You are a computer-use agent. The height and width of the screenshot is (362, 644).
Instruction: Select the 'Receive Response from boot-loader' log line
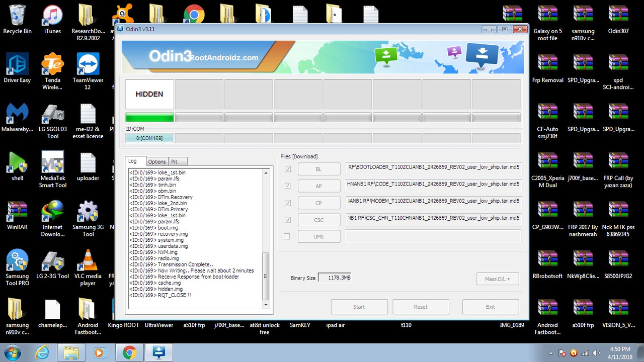tap(184, 277)
